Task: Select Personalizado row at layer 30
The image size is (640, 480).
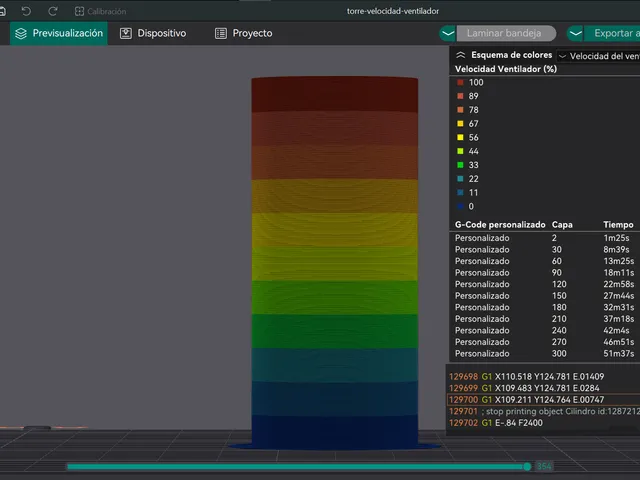Action: [x=545, y=249]
